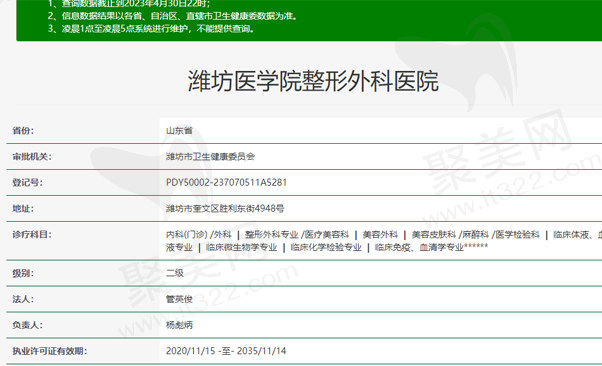Select the 临床微生物学专业 subject
Image resolution: width=602 pixels, height=366 pixels.
[x=241, y=247]
